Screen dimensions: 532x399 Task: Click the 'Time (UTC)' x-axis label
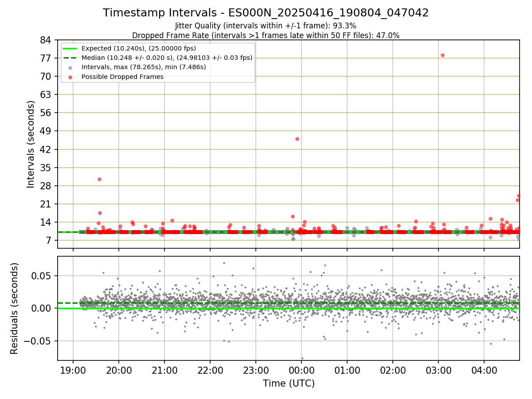[x=289, y=383]
